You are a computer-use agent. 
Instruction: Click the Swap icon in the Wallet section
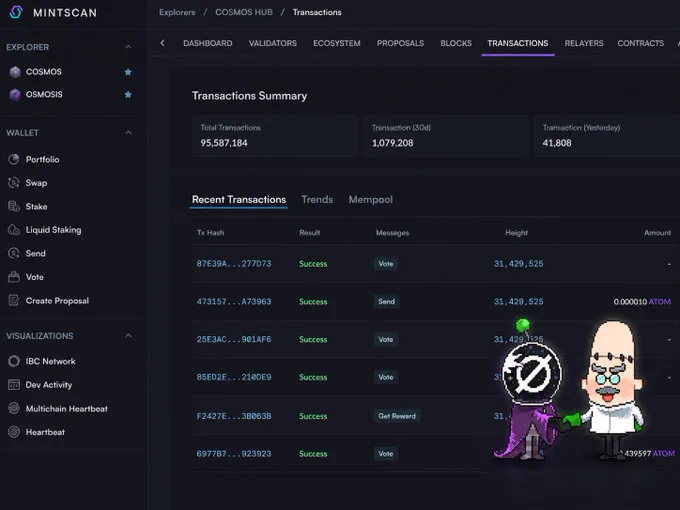[x=14, y=183]
